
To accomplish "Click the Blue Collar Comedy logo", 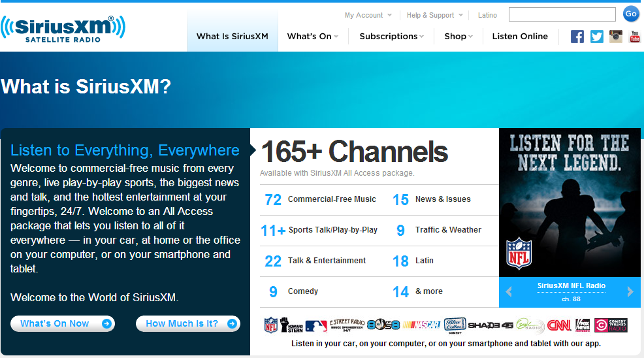I will pos(455,325).
